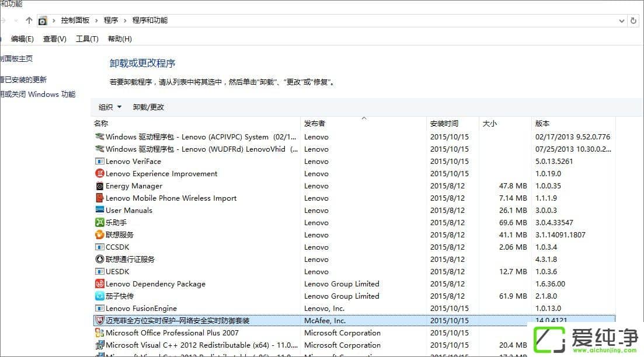Viewport: 644px width, 357px height.
Task: Click the User Manuals book icon
Action: (x=99, y=210)
